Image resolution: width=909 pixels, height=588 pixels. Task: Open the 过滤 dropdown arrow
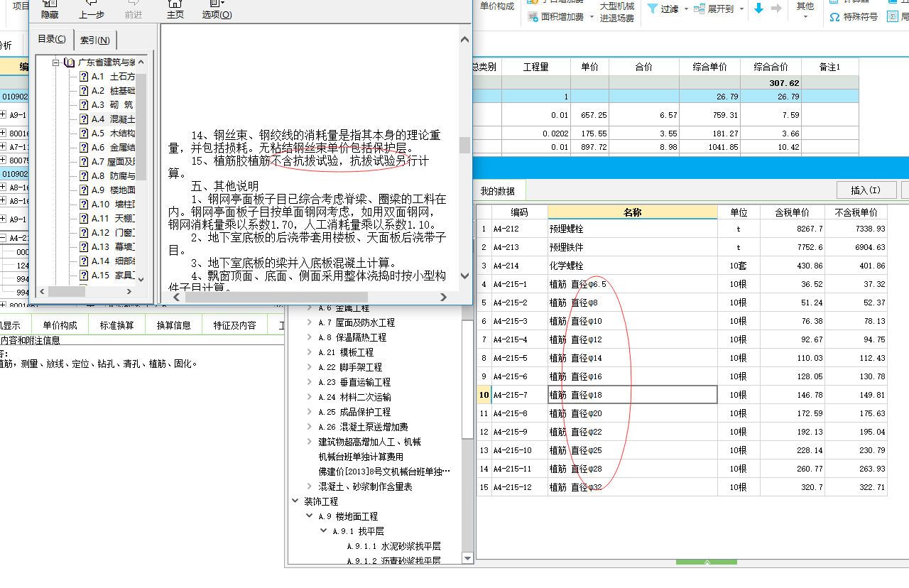click(x=685, y=9)
